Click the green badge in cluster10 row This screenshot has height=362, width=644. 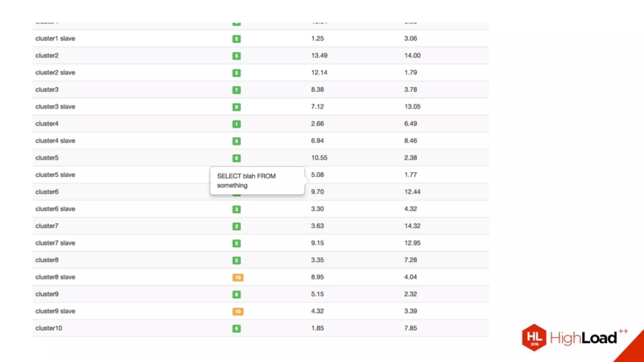click(236, 329)
